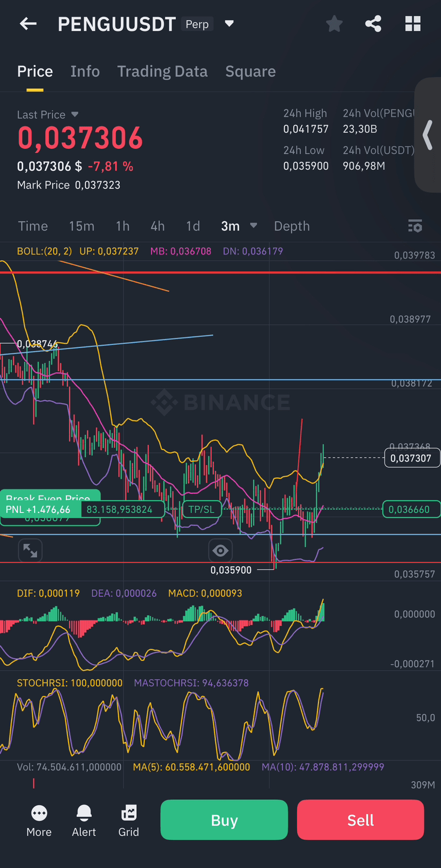Viewport: 441px width, 868px height.
Task: Switch to the Price tab
Action: (35, 71)
